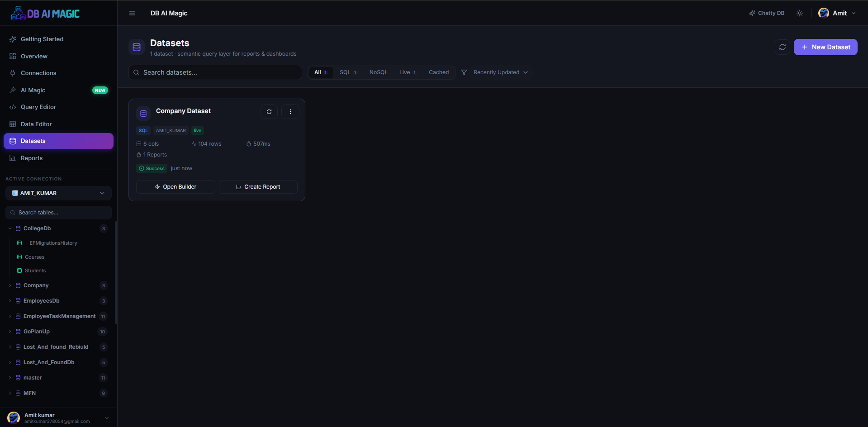
Task: Expand the EmployeesDb database node
Action: click(x=10, y=301)
